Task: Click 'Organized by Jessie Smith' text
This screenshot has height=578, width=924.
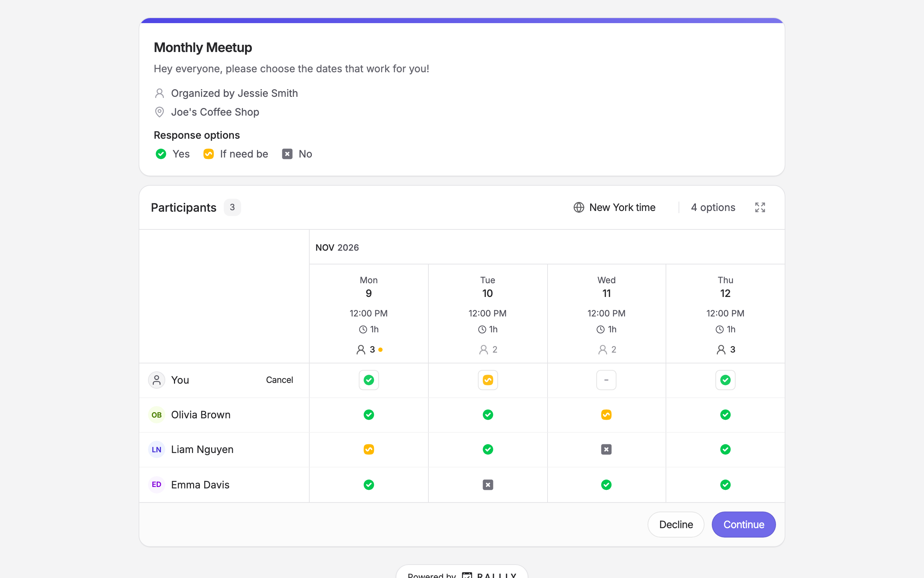Action: (235, 93)
